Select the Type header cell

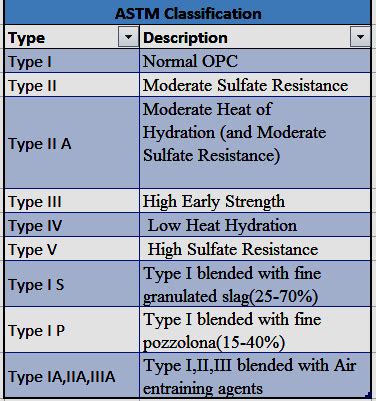(x=72, y=37)
